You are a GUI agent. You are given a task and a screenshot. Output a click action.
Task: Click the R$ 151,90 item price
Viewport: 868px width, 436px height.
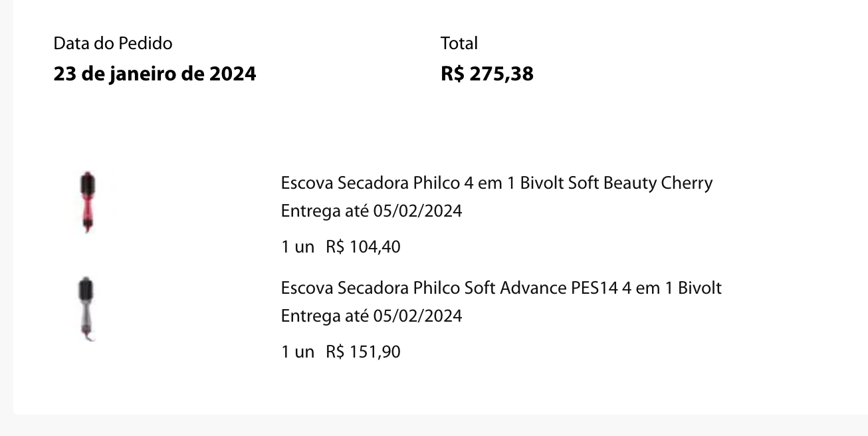(363, 352)
